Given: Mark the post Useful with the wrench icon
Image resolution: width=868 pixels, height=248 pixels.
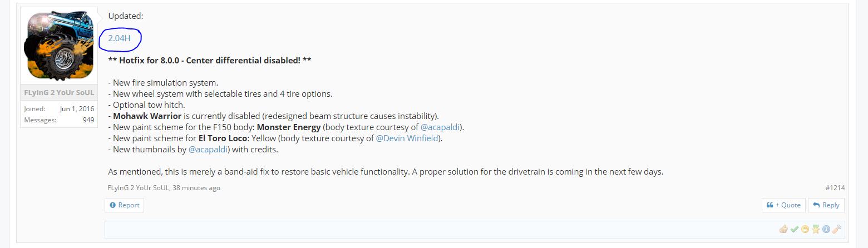Looking at the screenshot, I should (x=837, y=229).
